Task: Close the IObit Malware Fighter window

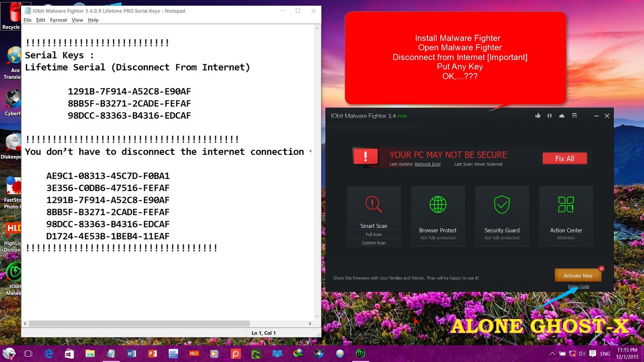Action: point(607,116)
